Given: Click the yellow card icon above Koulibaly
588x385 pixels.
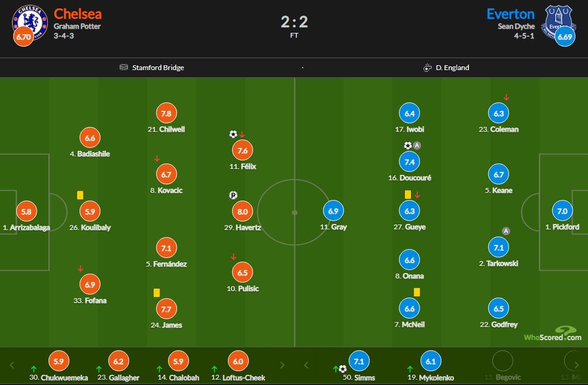Looking at the screenshot, I should pyautogui.click(x=80, y=195).
